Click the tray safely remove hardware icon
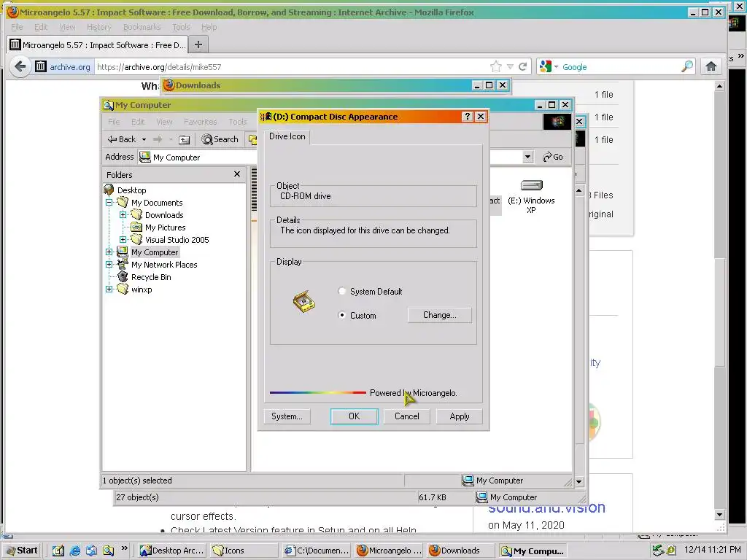Screen dimensions: 747x560 point(658,551)
